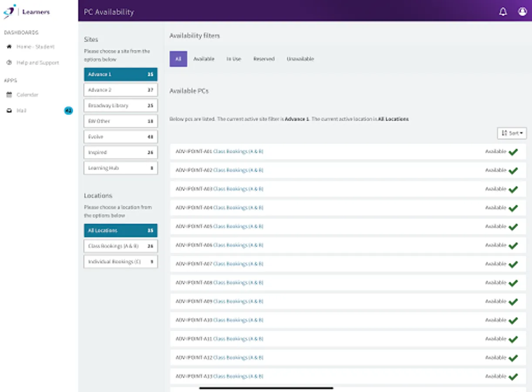This screenshot has height=392, width=532.
Task: Click green checkmark for ADV-IPOINT-A02
Action: pos(513,170)
